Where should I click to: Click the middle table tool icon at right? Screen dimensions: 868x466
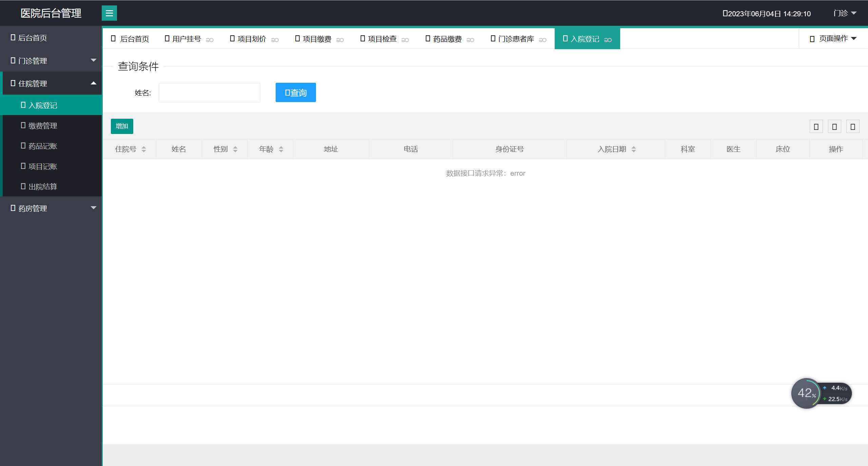pyautogui.click(x=834, y=127)
